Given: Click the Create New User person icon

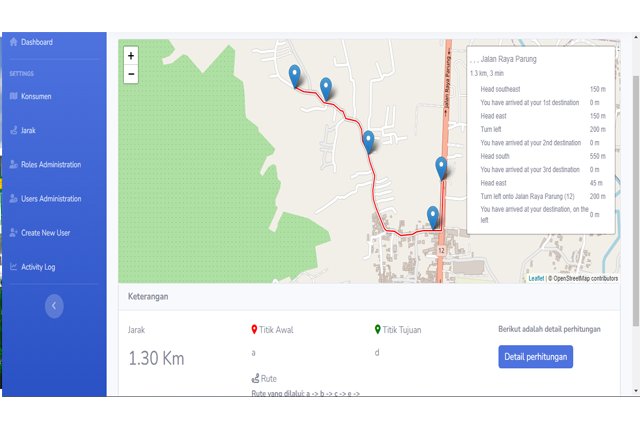Looking at the screenshot, I should click(13, 233).
